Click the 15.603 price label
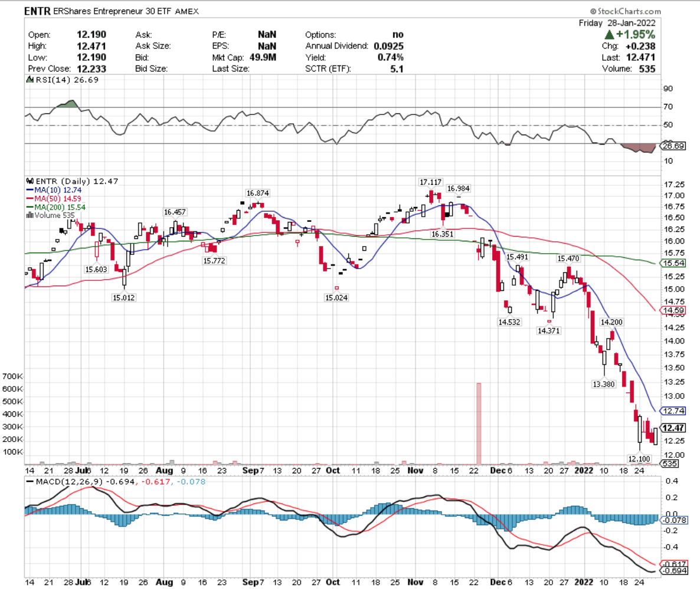The width and height of the screenshot is (700, 589). pyautogui.click(x=96, y=269)
